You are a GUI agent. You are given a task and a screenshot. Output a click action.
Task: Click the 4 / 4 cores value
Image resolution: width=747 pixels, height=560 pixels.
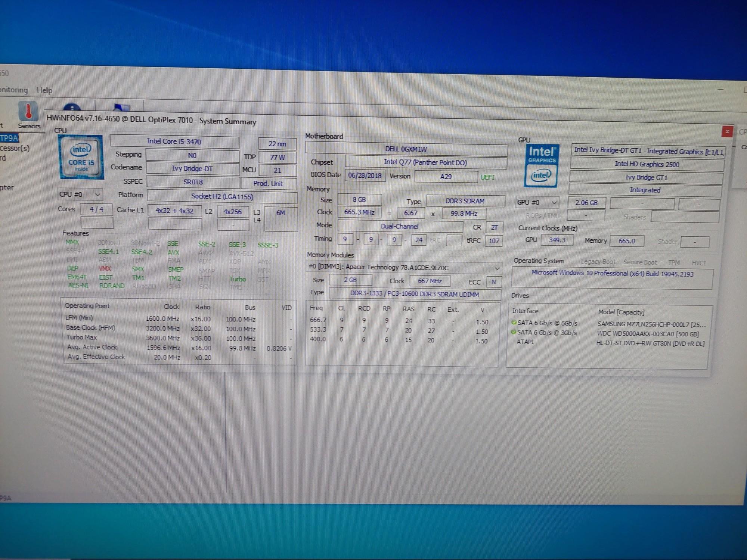(x=96, y=209)
